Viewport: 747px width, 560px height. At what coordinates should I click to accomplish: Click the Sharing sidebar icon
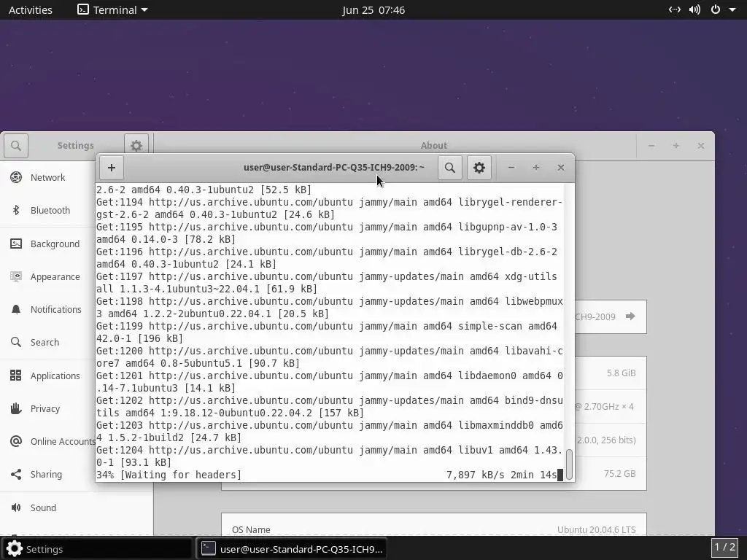(16, 474)
